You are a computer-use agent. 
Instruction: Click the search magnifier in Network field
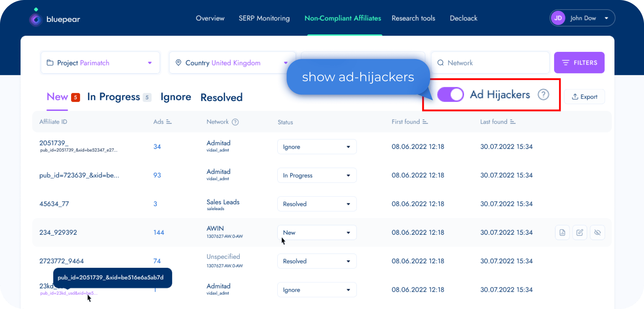pyautogui.click(x=440, y=63)
